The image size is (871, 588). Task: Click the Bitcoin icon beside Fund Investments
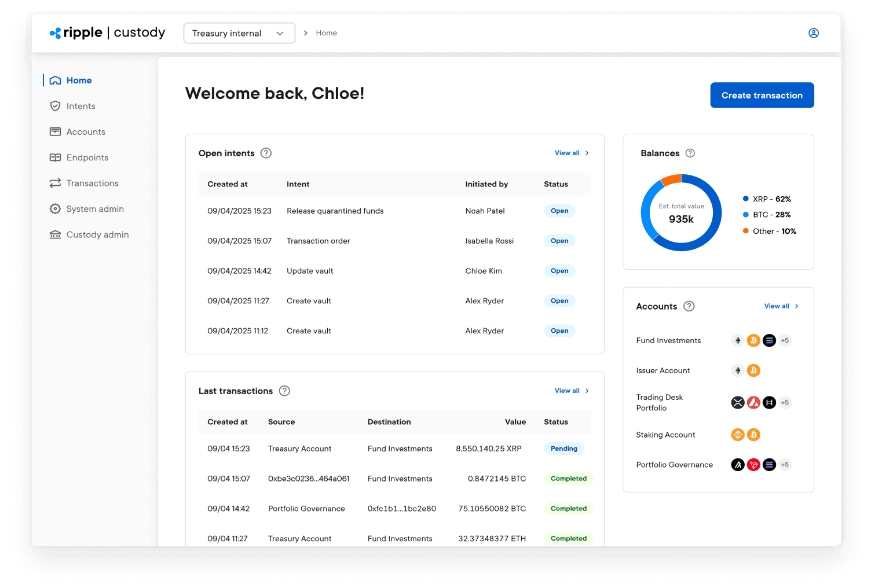click(753, 340)
